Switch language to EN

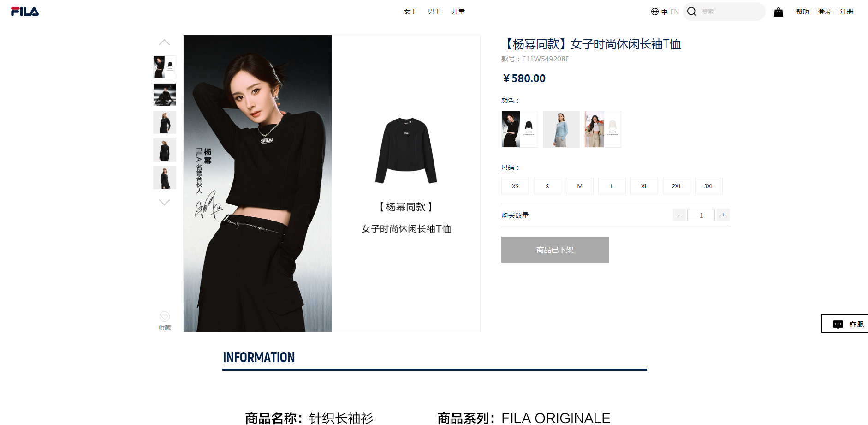pos(675,12)
